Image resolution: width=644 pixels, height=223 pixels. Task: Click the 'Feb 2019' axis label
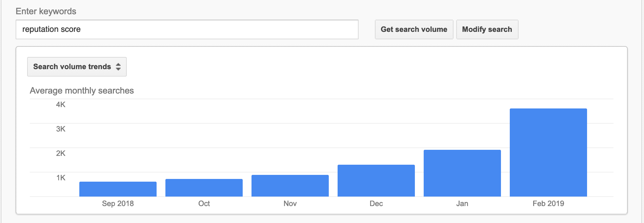coord(548,204)
